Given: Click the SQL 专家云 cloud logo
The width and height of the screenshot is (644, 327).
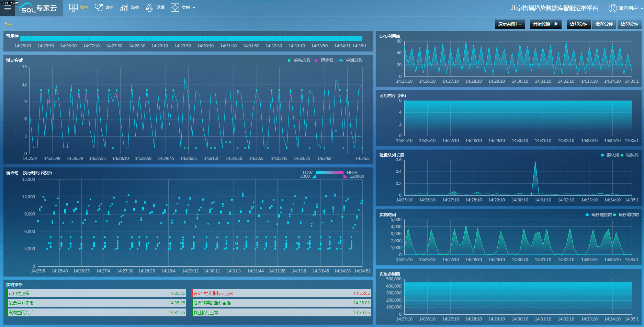Looking at the screenshot, I should [x=38, y=8].
